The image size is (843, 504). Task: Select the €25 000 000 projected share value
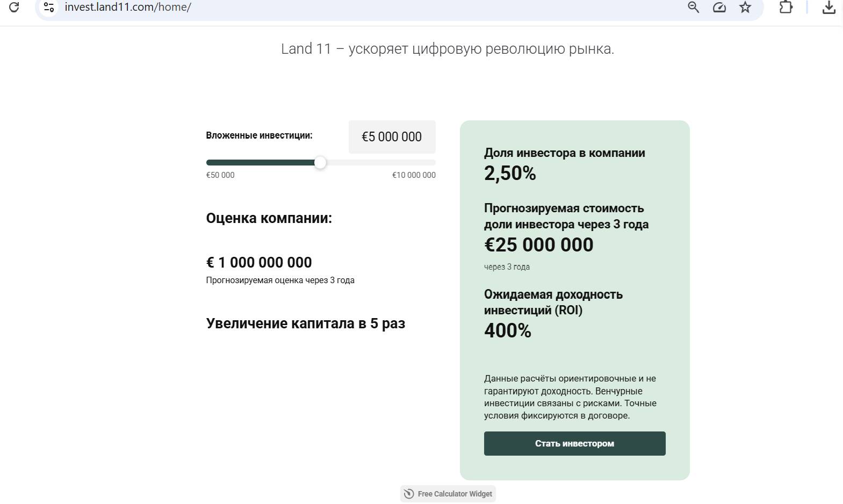tap(539, 245)
